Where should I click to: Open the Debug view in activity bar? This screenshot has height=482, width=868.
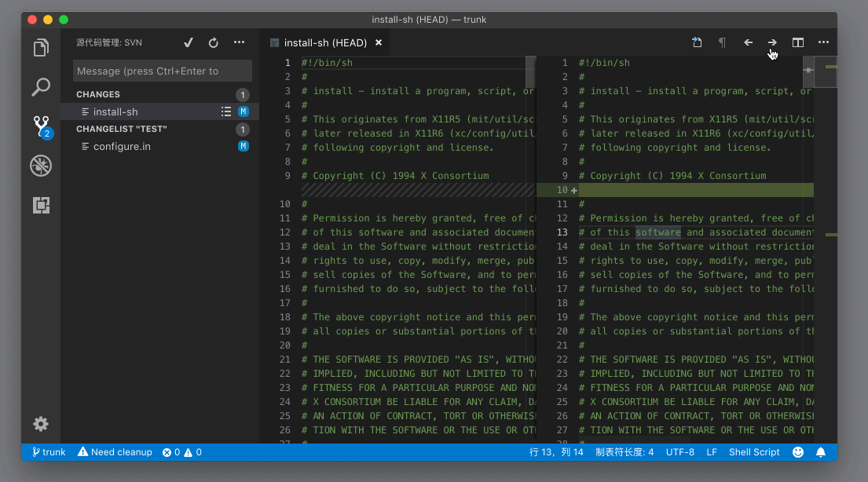click(x=41, y=165)
